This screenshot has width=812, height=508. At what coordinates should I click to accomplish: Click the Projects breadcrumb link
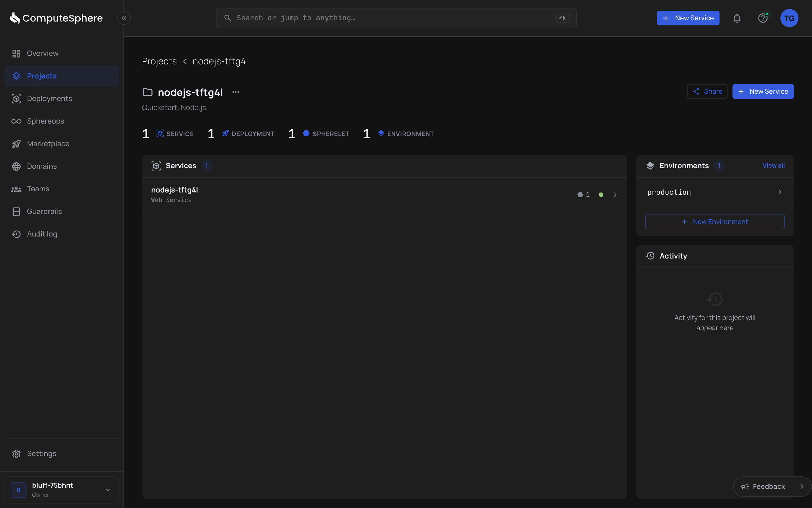(159, 62)
